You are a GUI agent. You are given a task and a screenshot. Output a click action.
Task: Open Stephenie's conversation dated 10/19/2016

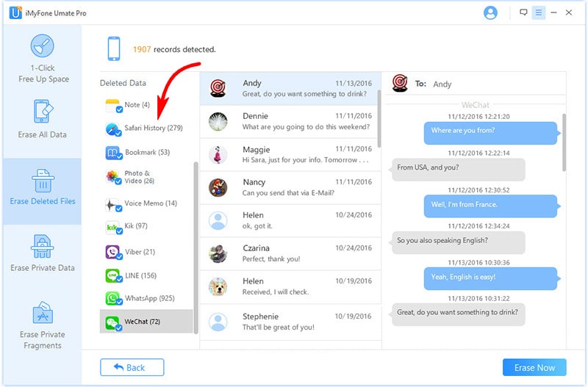pyautogui.click(x=290, y=322)
